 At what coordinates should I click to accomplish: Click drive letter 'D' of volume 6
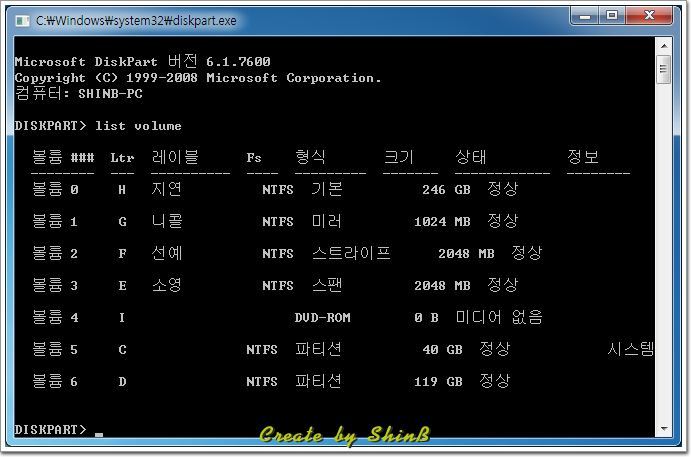pos(122,382)
